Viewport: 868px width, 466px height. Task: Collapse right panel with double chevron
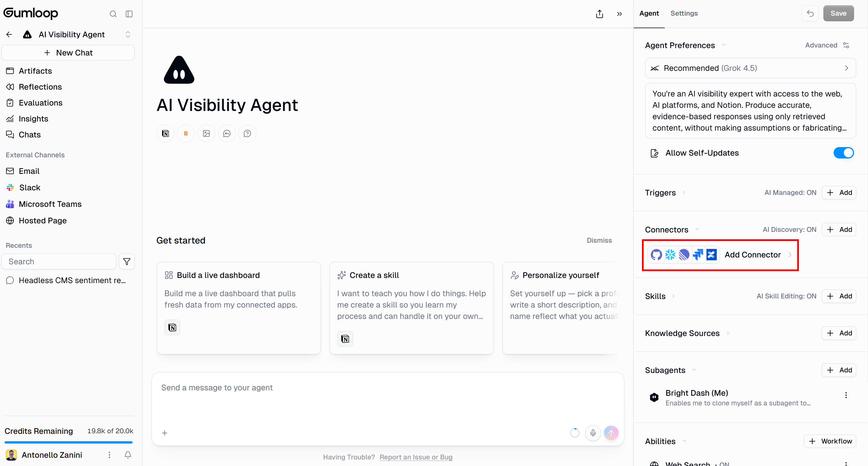click(x=619, y=14)
